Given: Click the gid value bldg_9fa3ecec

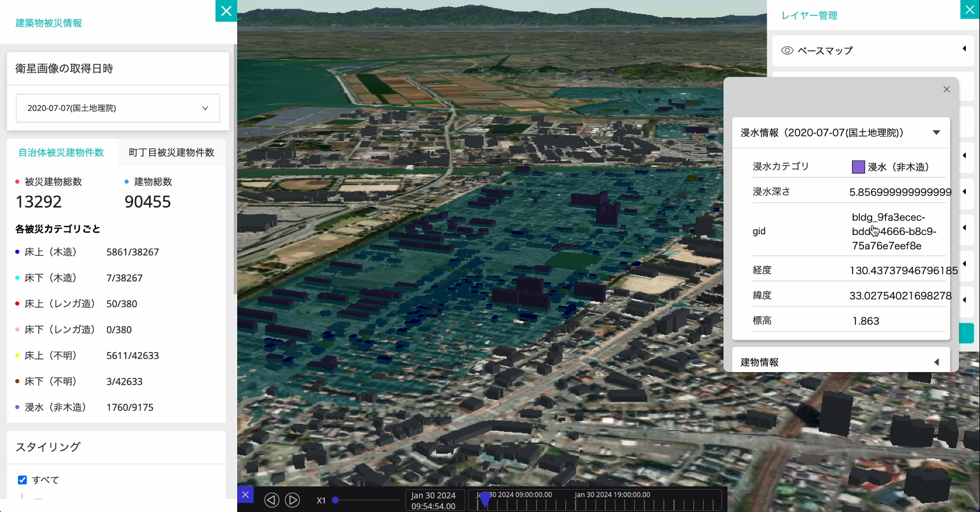Looking at the screenshot, I should click(x=894, y=232).
